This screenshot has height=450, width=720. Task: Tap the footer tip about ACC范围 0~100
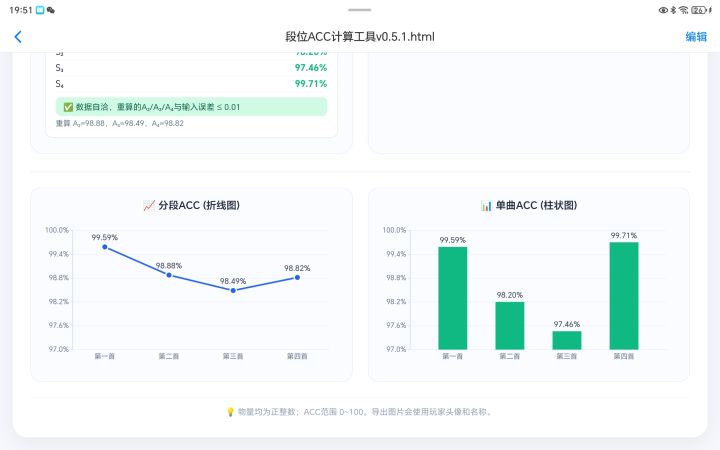(365, 412)
